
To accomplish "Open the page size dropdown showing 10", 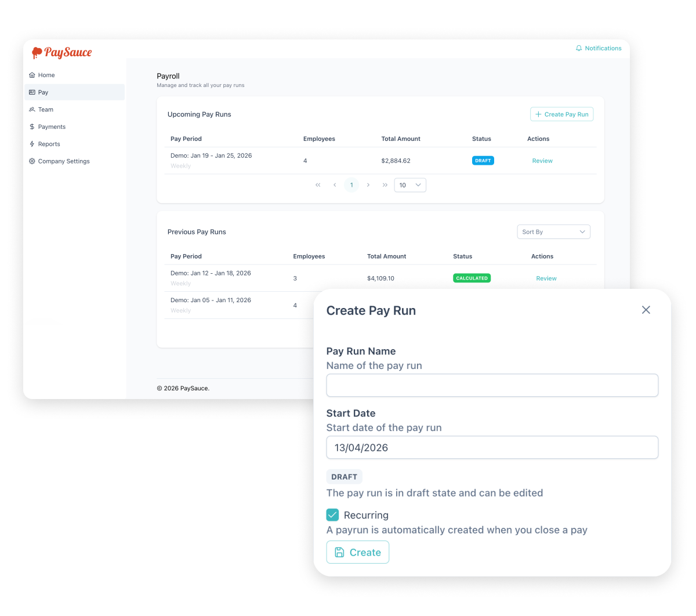I will 410,185.
